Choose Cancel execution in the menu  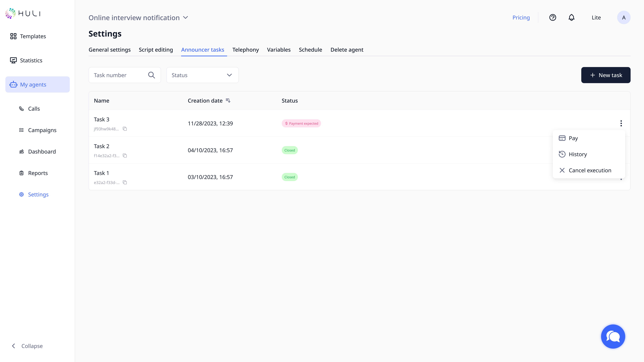coord(590,170)
